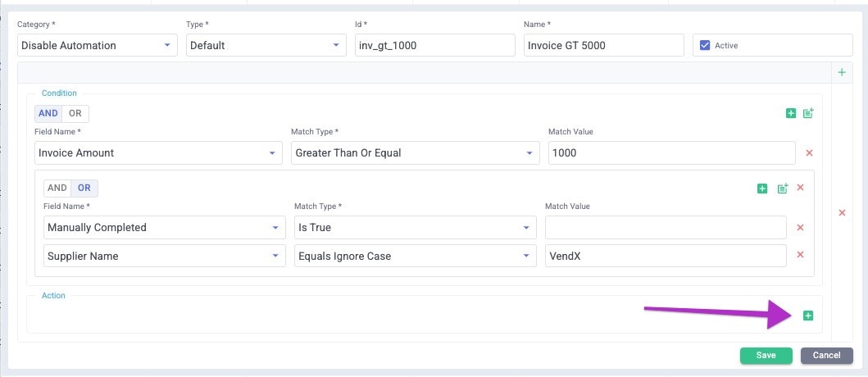
Task: Select OR in the nested condition group
Action: click(x=84, y=188)
